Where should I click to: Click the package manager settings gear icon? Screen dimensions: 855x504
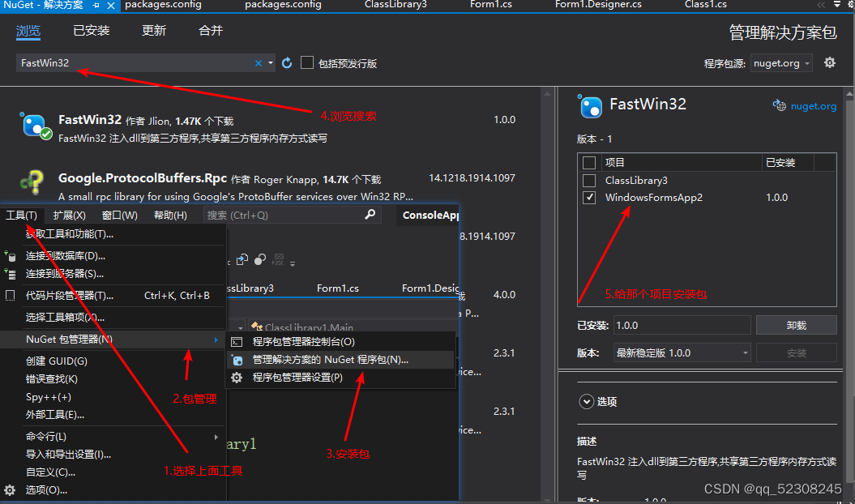pyautogui.click(x=237, y=377)
